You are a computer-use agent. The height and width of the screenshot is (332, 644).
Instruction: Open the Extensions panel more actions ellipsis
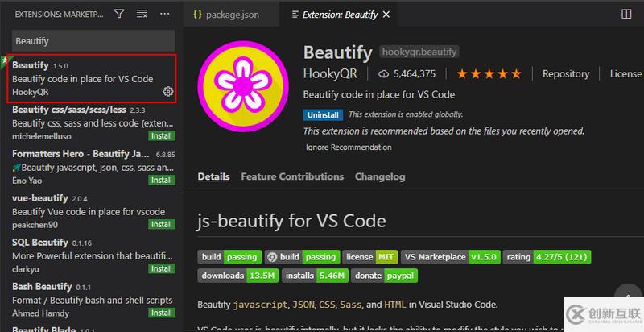click(165, 14)
